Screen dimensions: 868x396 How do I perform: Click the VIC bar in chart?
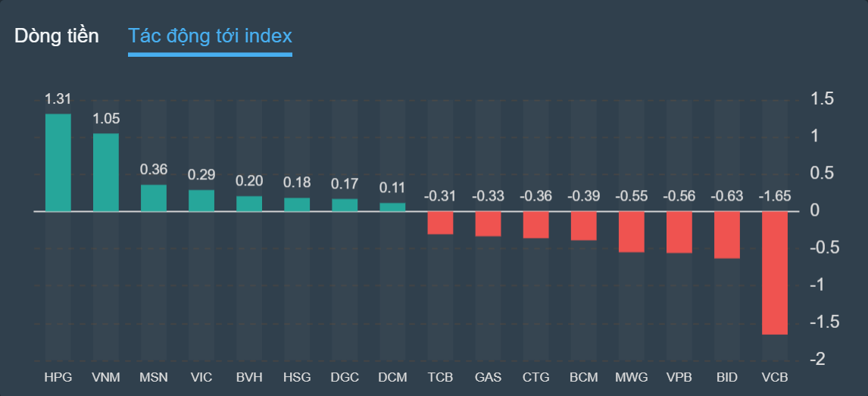click(201, 200)
